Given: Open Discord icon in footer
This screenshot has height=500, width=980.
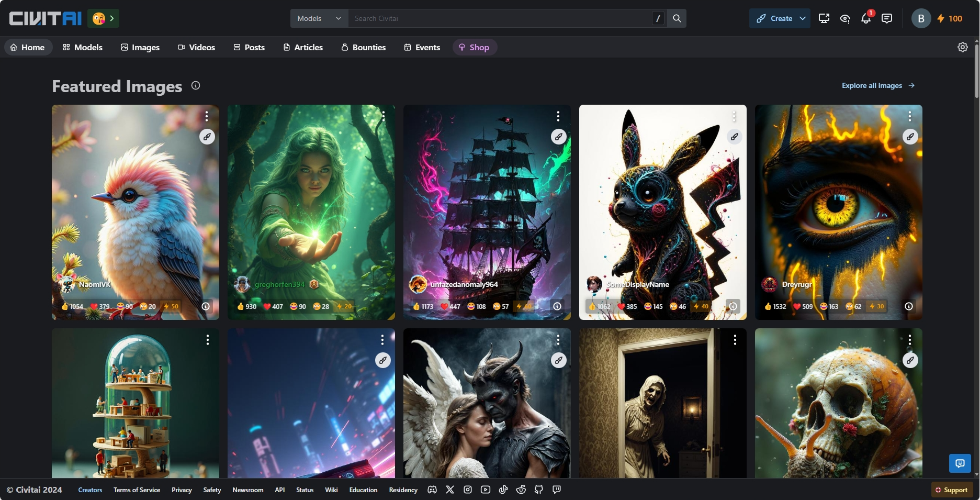Looking at the screenshot, I should point(432,490).
